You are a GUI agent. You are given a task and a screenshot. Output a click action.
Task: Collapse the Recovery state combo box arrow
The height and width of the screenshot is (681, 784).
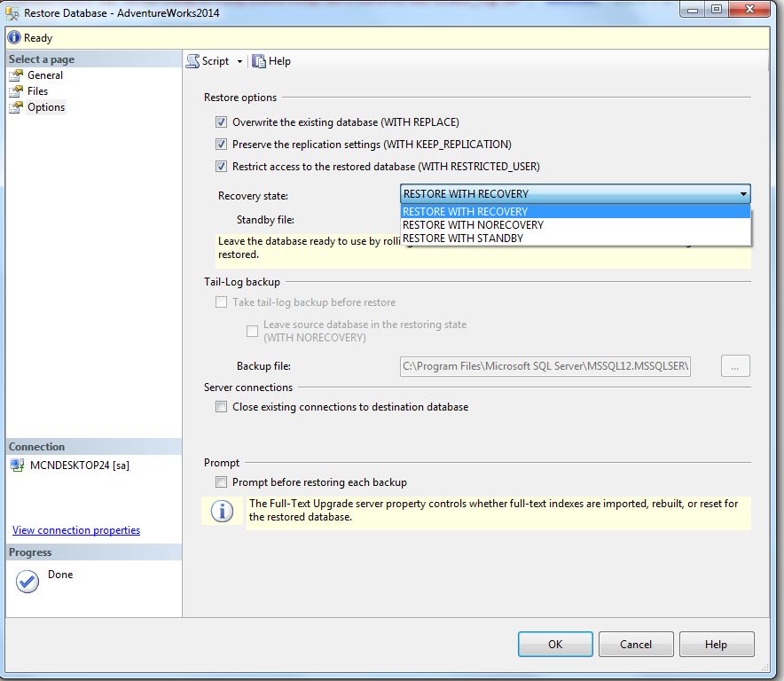click(743, 194)
